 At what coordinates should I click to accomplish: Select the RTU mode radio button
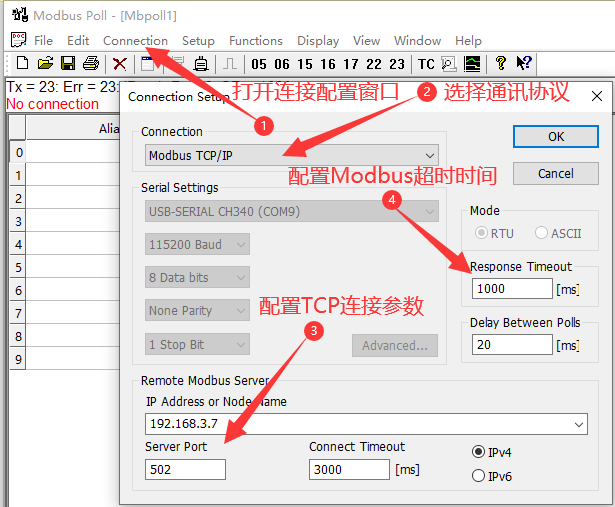tap(481, 233)
